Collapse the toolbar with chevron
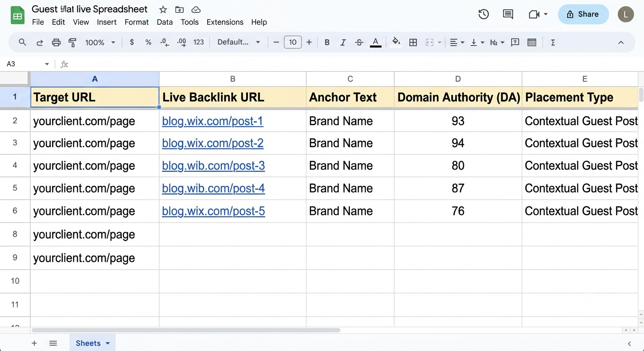644x351 pixels. 621,43
